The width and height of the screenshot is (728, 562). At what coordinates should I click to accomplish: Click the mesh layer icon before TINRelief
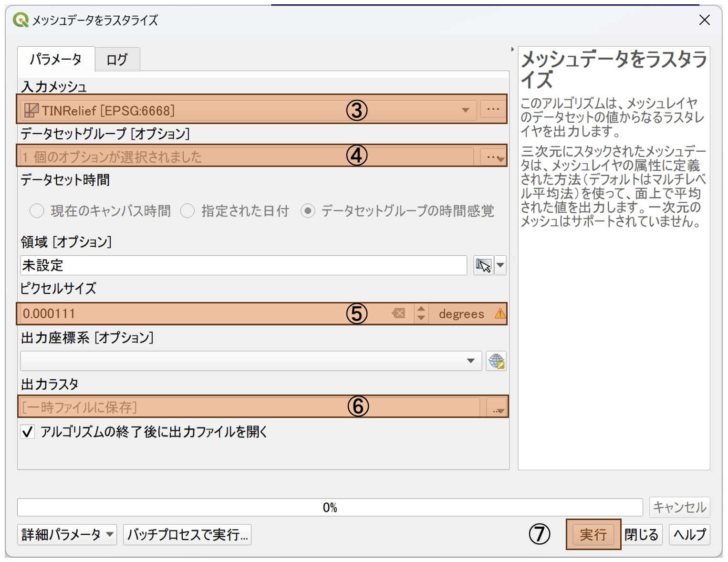31,110
